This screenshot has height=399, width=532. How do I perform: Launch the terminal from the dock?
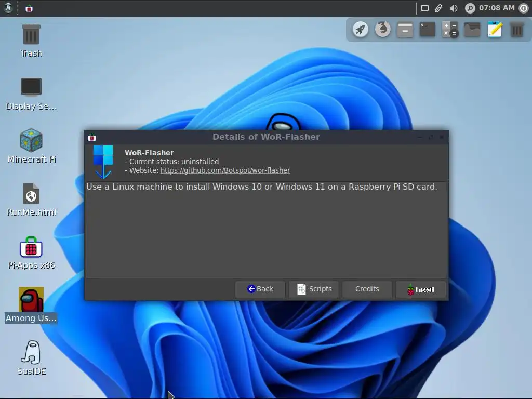[428, 30]
